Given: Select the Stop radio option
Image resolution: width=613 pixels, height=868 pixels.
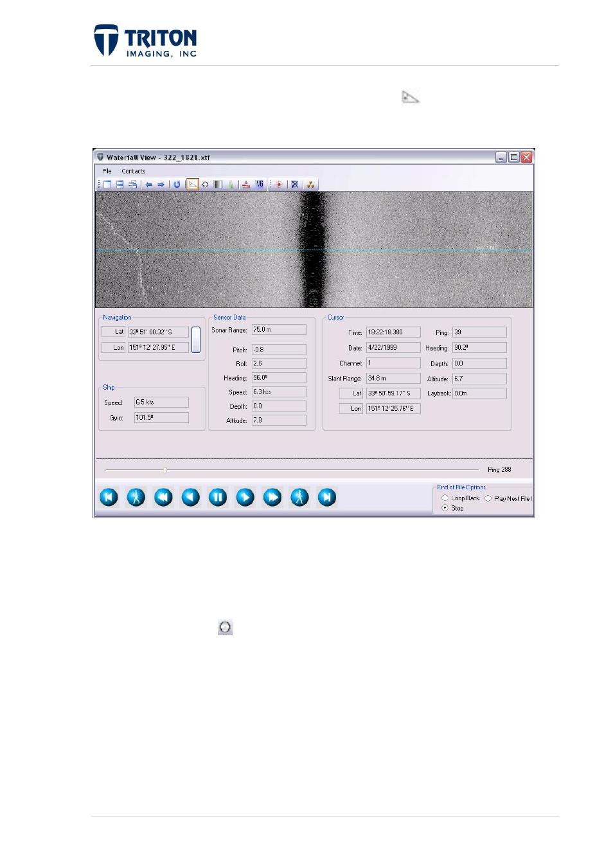Looking at the screenshot, I should tap(445, 508).
